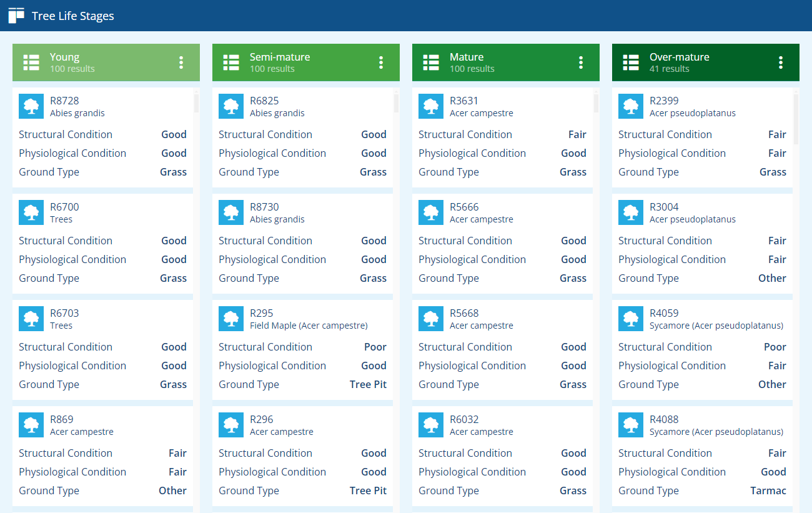The height and width of the screenshot is (513, 812).
Task: Click the list icon in Young column header
Action: (x=31, y=62)
